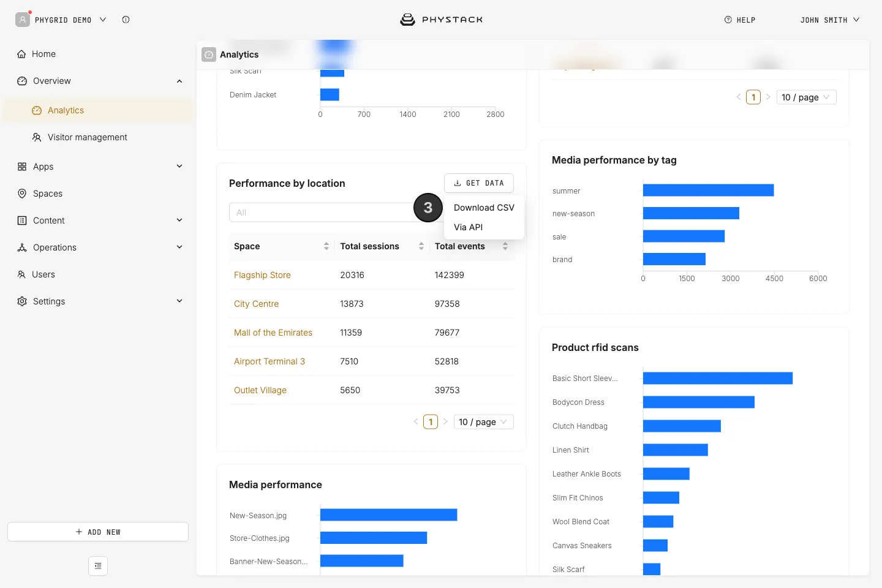Click the Phystack logo in header
The image size is (882, 588).
pyautogui.click(x=441, y=20)
